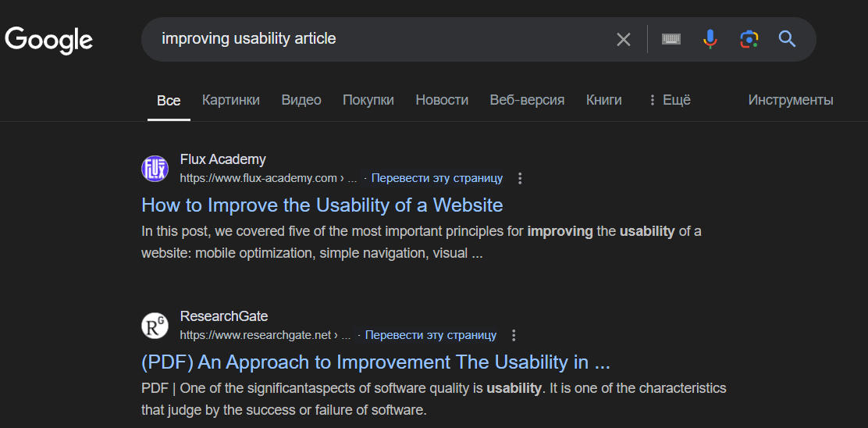The width and height of the screenshot is (868, 428).
Task: Clear the search query with X icon
Action: [x=623, y=39]
